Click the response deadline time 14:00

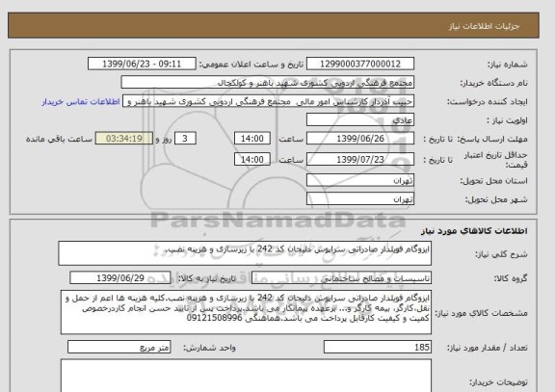tap(252, 139)
